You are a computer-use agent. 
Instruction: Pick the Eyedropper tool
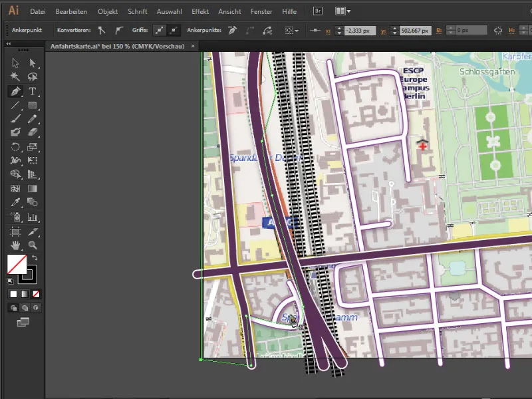click(x=15, y=202)
